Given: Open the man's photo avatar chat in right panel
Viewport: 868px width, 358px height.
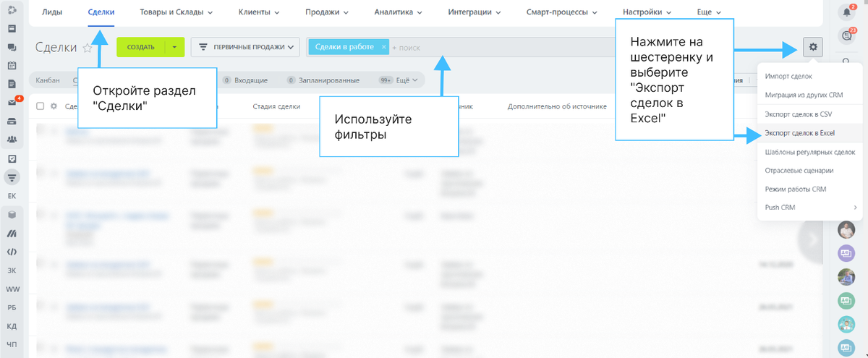Looking at the screenshot, I should (x=846, y=229).
